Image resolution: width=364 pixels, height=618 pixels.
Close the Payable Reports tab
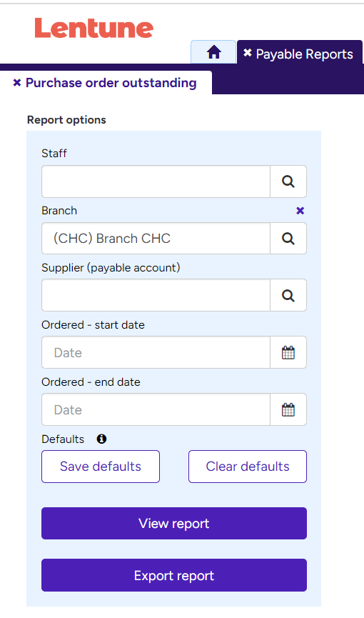[x=248, y=53]
